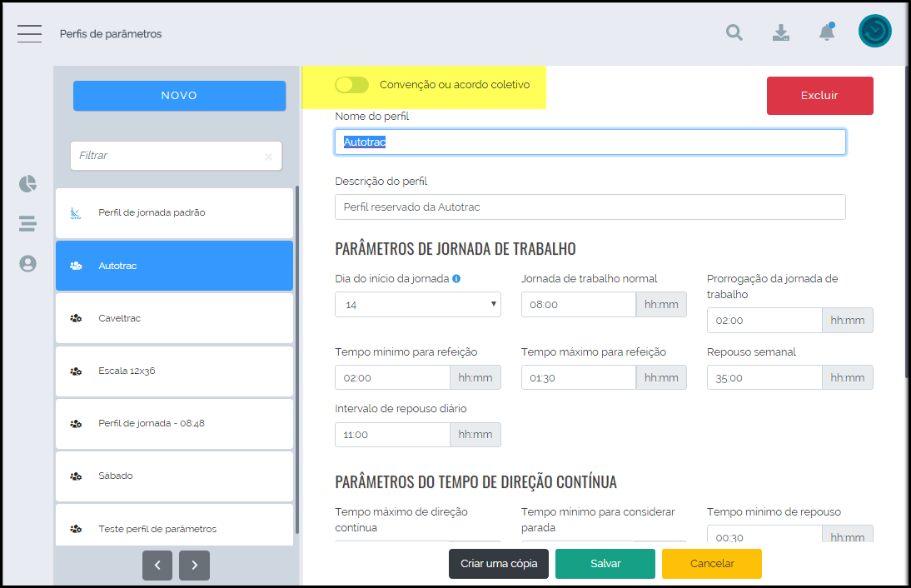Open the user profile clock avatar
This screenshot has height=588, width=911.
pos(874,31)
